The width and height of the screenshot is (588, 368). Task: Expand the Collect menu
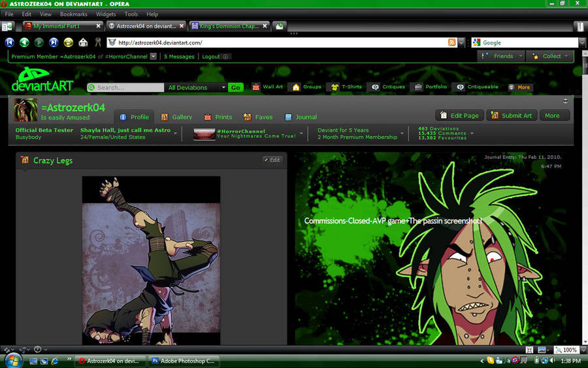tap(551, 56)
